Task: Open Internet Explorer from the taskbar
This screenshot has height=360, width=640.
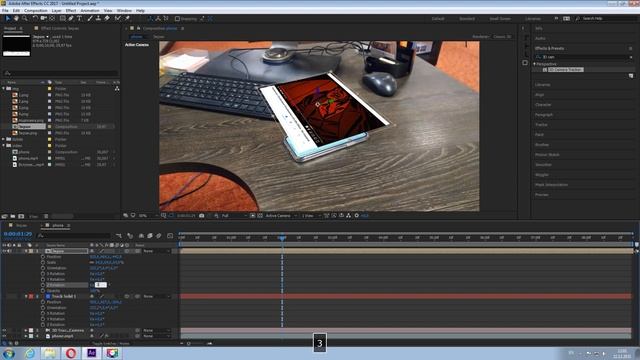Action: [x=30, y=353]
